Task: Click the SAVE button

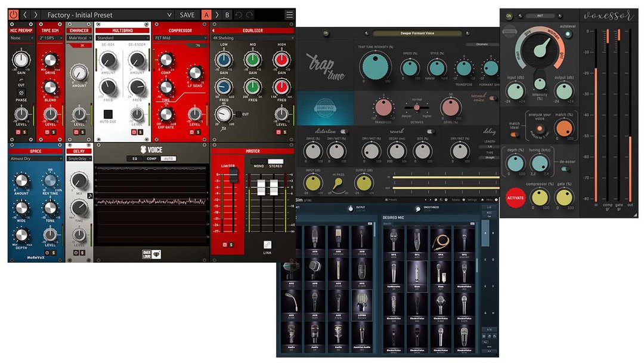Action: [x=187, y=15]
